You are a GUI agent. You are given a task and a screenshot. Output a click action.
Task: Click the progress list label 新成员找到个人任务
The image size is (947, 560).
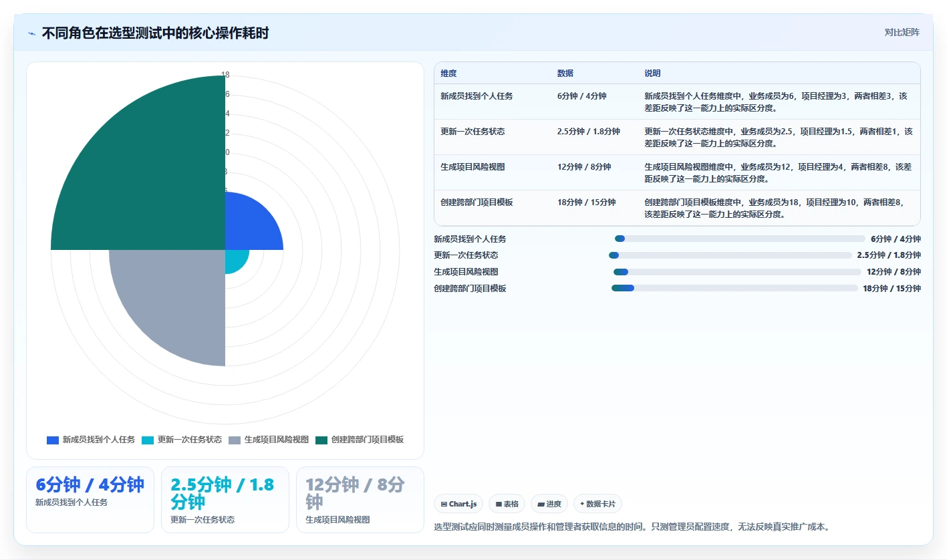point(470,239)
